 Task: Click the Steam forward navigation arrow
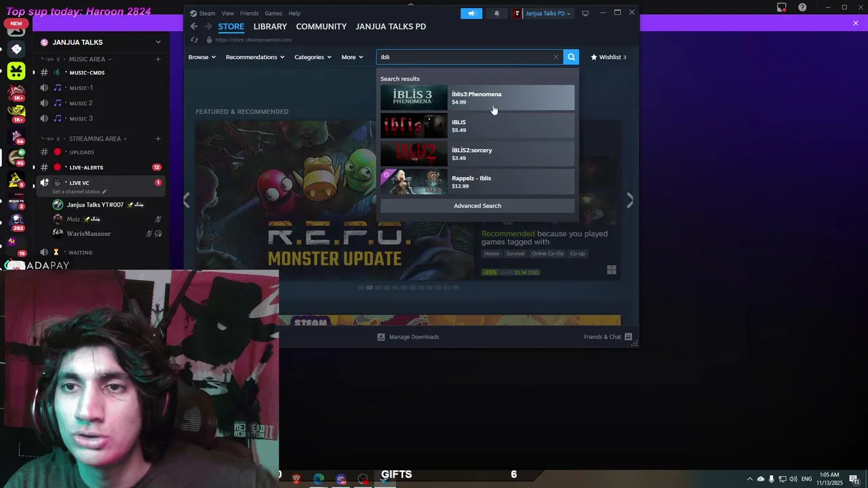point(208,26)
